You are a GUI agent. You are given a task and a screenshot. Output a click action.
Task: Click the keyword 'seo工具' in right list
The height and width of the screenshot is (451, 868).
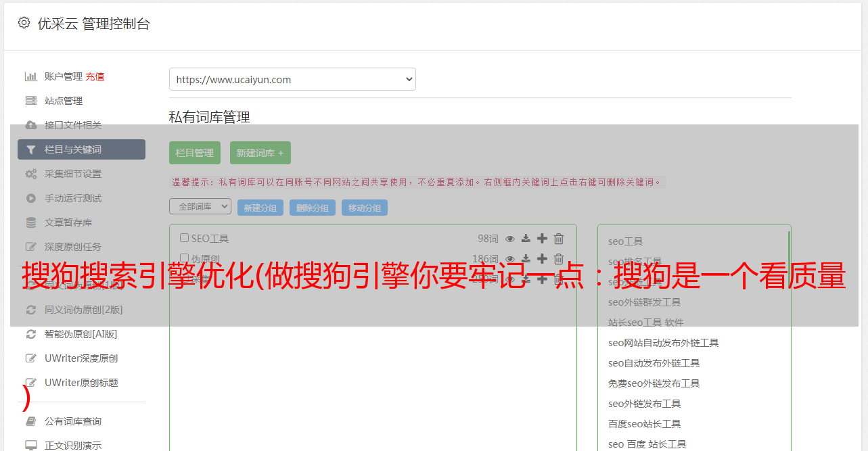[x=626, y=241]
